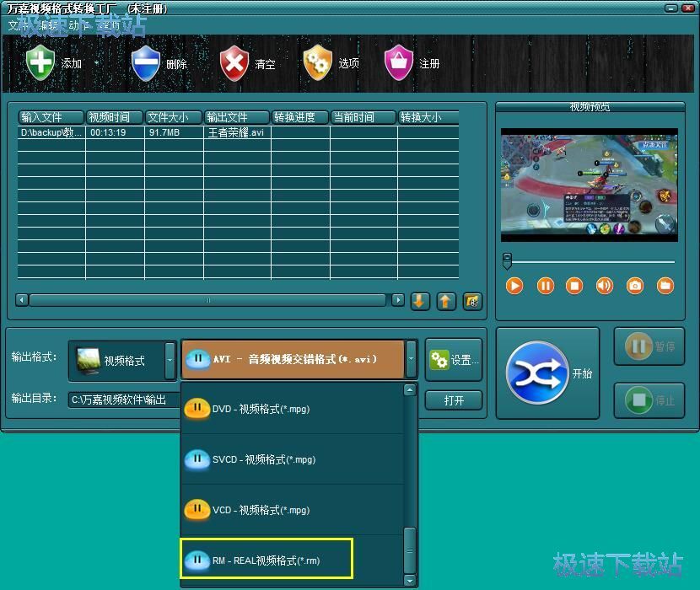700x590 pixels.
Task: Click the 注册 register icon
Action: pos(397,63)
